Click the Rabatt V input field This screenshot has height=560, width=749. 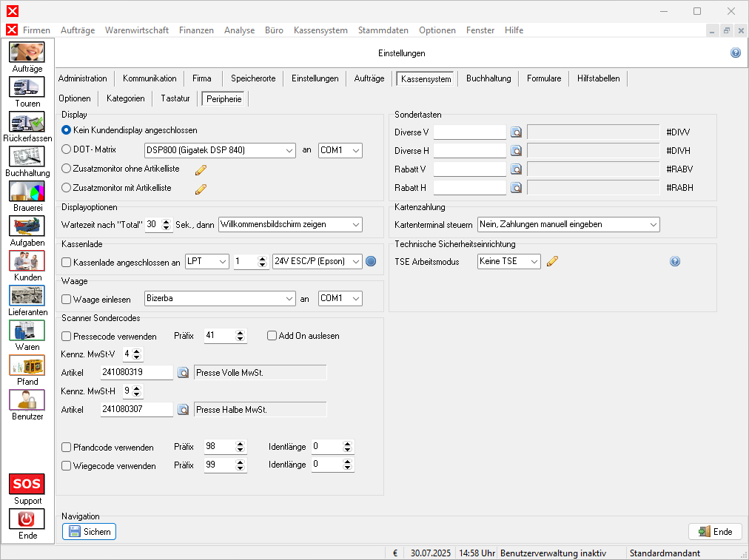[469, 169]
